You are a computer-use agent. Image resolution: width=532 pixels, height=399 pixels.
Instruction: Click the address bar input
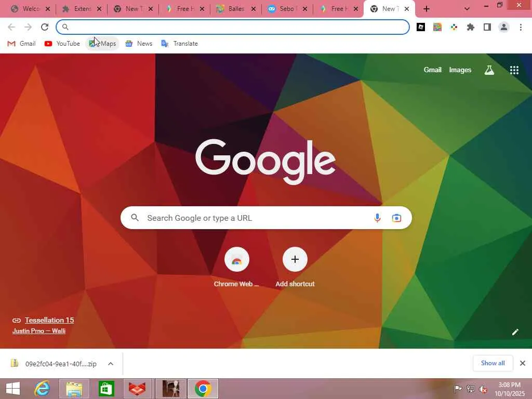point(233,27)
